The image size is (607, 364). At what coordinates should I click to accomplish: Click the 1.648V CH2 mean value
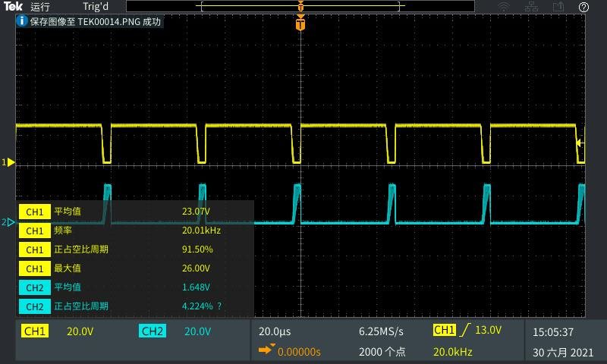click(196, 287)
